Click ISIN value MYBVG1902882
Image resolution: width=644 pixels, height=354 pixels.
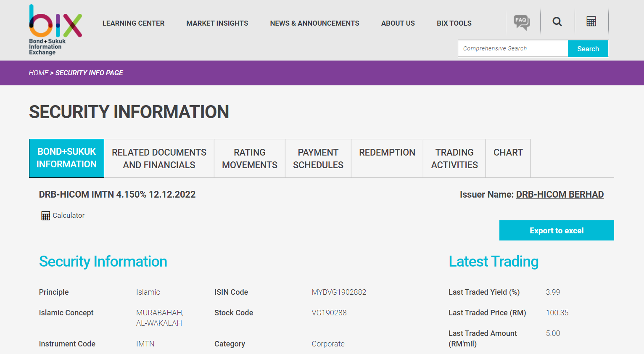(339, 292)
